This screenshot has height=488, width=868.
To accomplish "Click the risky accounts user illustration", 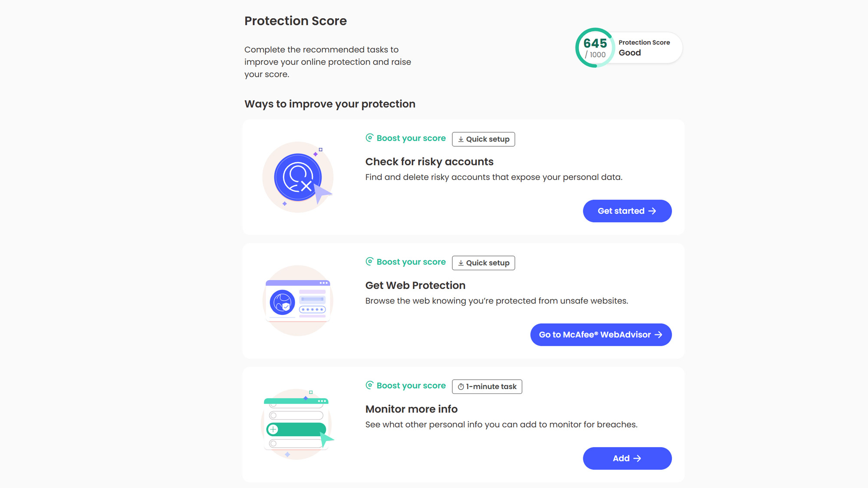I will 298,177.
